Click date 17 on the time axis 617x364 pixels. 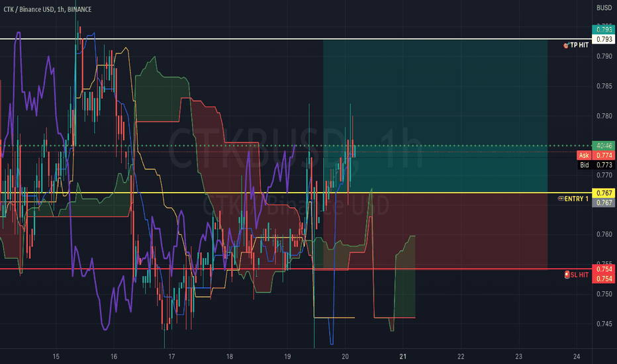tap(171, 357)
